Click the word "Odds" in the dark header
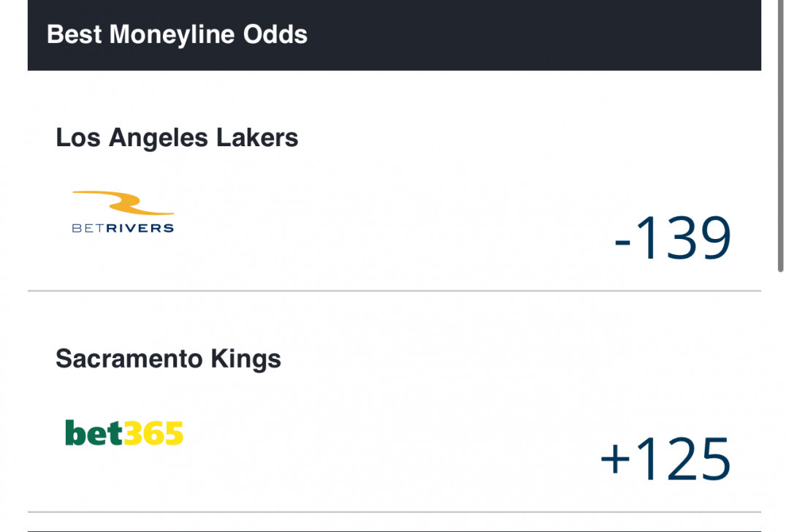This screenshot has height=532, width=789. click(x=280, y=34)
